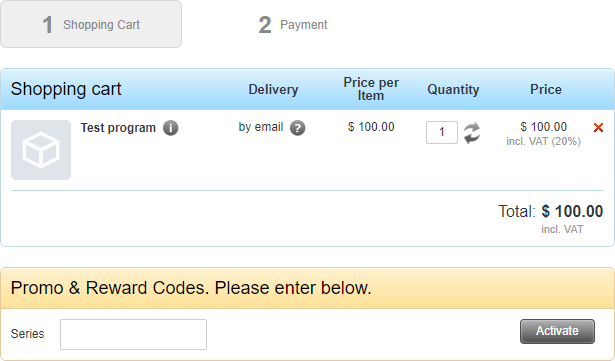Go to the Payment step
Image resolution: width=615 pixels, height=361 pixels.
click(293, 25)
